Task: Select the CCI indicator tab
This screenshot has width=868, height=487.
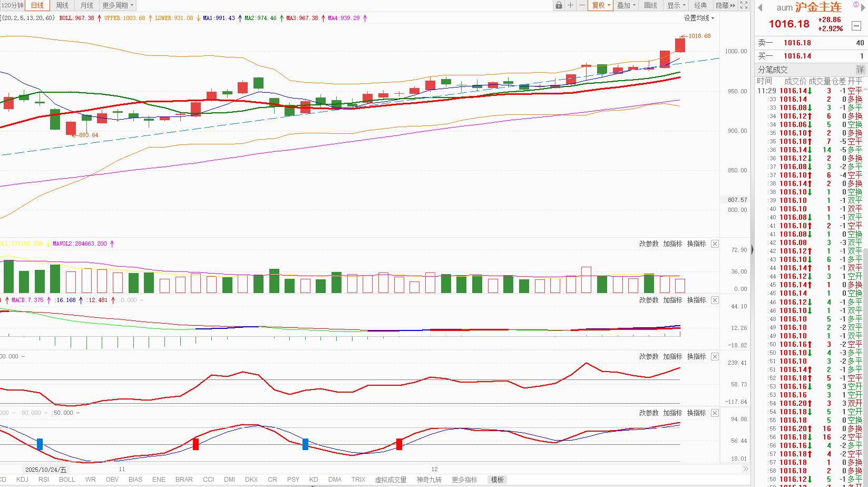Action: point(209,480)
